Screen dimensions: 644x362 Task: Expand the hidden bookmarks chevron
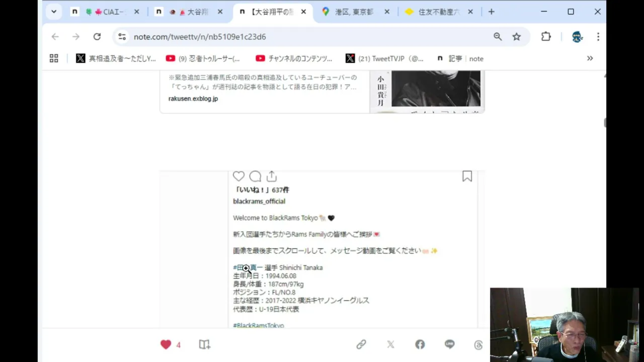(590, 58)
